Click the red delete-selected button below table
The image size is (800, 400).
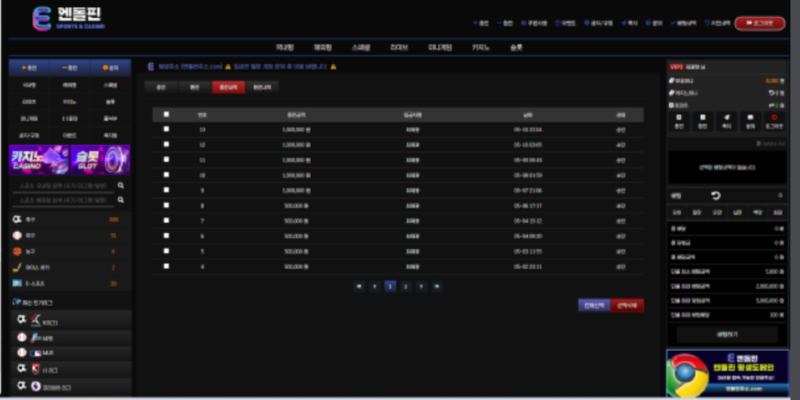[x=627, y=306]
